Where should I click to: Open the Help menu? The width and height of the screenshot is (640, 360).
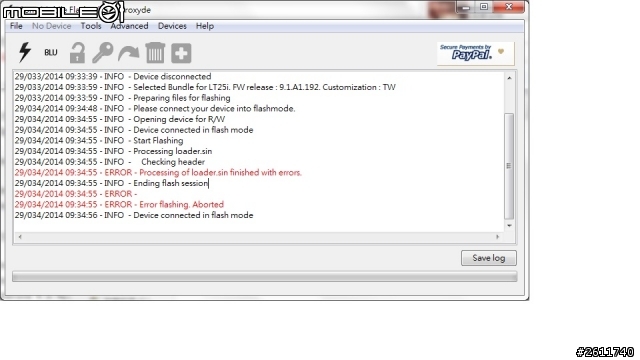(204, 26)
